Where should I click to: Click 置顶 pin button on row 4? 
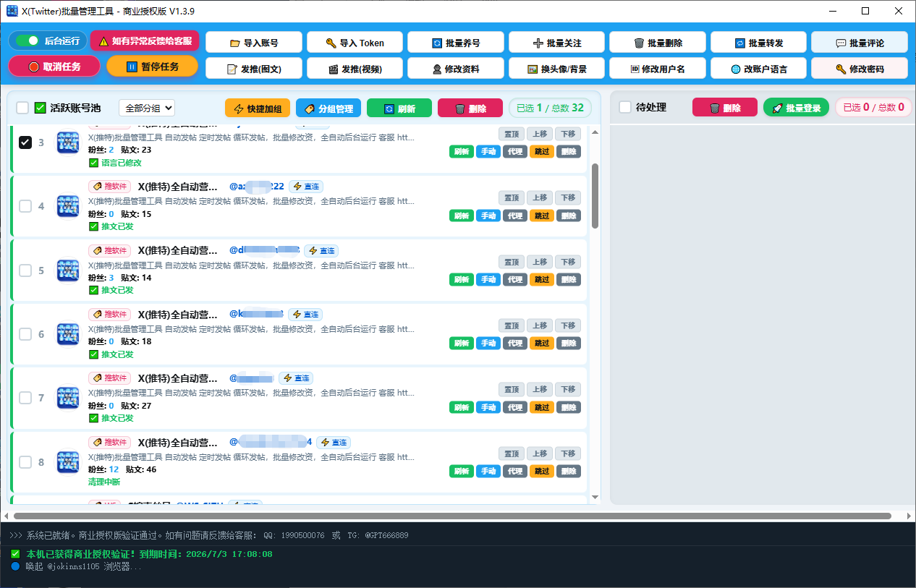coord(511,197)
